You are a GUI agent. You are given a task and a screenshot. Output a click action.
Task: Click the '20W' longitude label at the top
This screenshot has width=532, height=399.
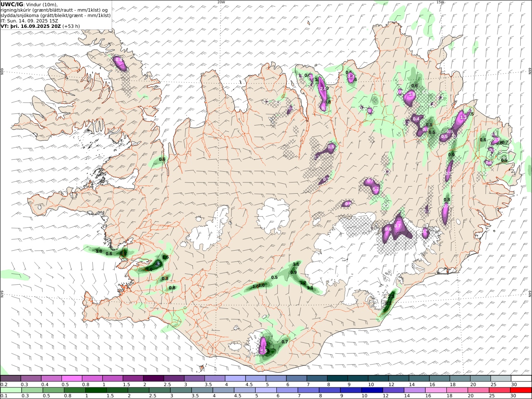point(221,2)
